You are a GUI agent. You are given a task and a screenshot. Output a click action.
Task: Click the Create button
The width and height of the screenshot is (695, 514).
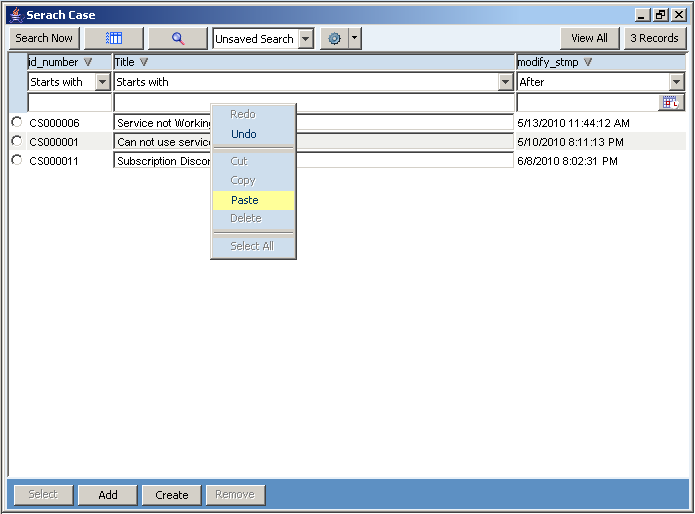pyautogui.click(x=171, y=495)
